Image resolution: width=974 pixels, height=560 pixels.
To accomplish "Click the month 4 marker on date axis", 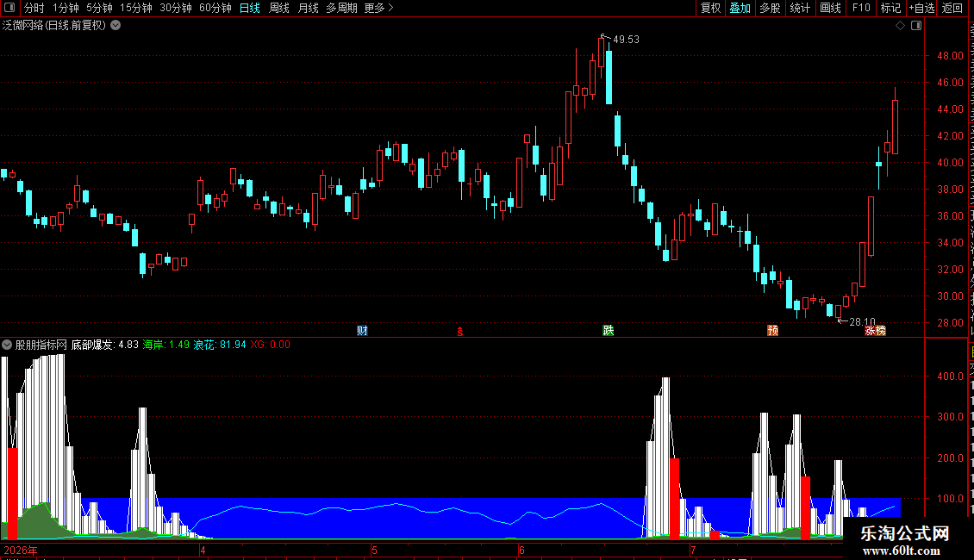I will click(x=203, y=550).
